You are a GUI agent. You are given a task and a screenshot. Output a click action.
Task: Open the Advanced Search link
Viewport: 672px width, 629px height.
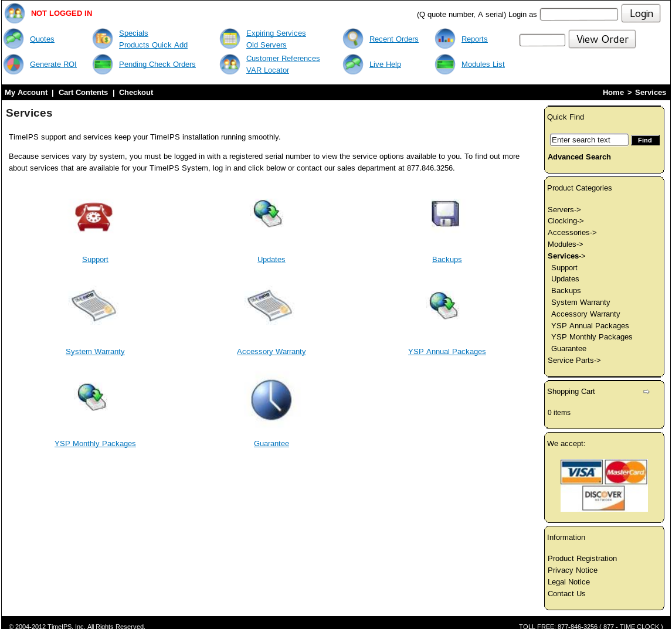(x=579, y=157)
